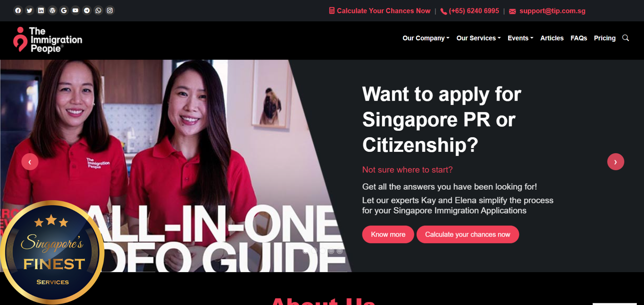644x305 pixels.
Task: Click the search magnifier icon in navigation
Action: [626, 38]
